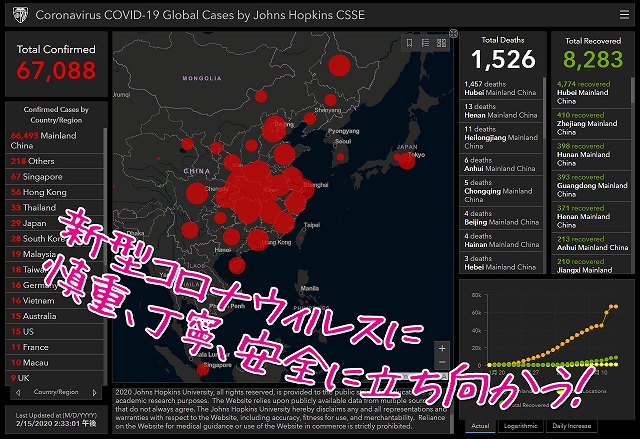The image size is (640, 439).
Task: Select the 9 UK row
Action: pos(54,378)
